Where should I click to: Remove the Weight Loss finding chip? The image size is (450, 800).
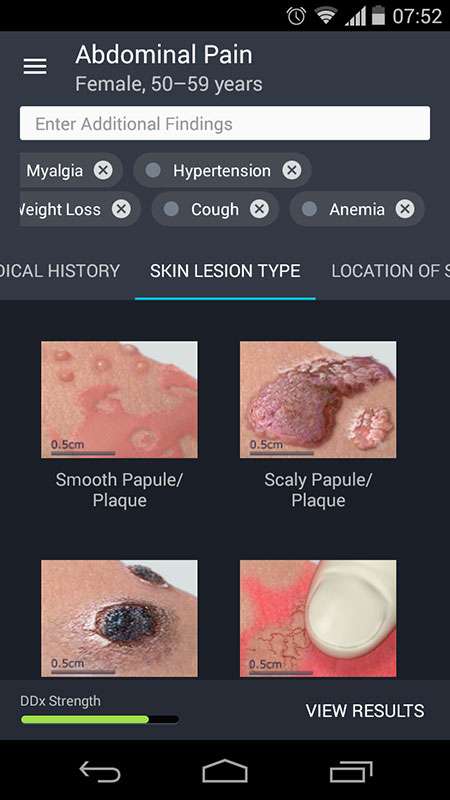point(121,209)
